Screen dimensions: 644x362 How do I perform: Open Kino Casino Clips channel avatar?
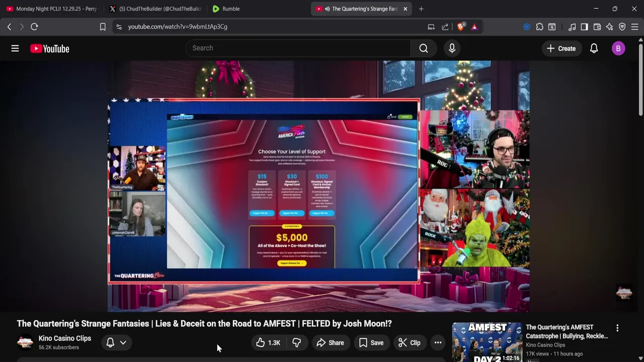pos(25,342)
